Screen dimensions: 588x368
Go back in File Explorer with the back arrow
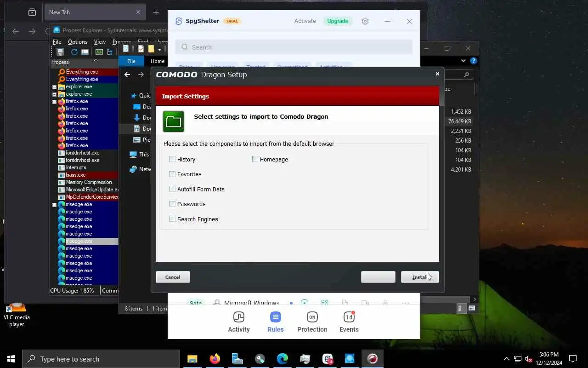pyautogui.click(x=127, y=75)
